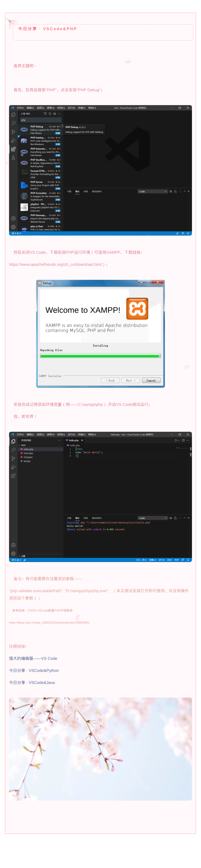Open Manage gear in the extensions VS Code window
The width and height of the screenshot is (201, 868).
[x=13, y=227]
